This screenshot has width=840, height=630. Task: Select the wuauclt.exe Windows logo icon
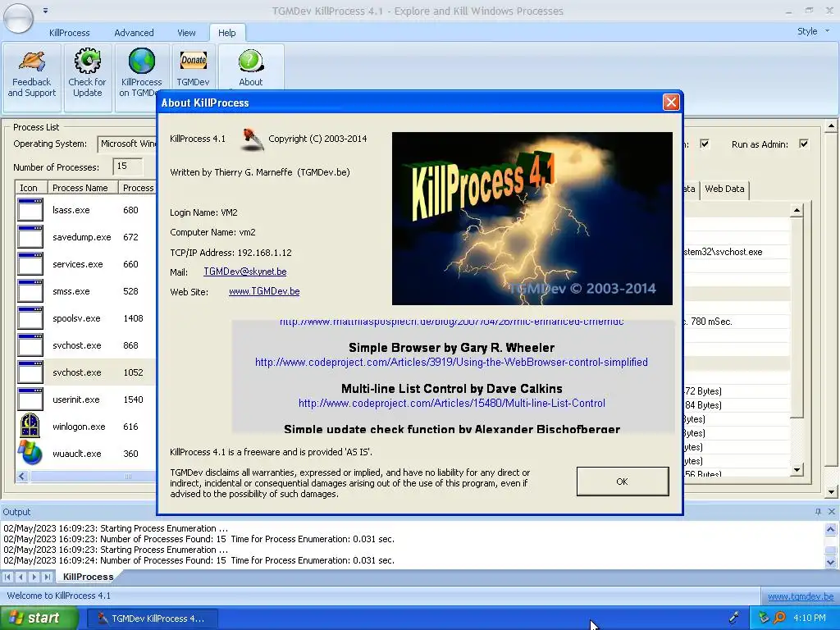click(30, 453)
